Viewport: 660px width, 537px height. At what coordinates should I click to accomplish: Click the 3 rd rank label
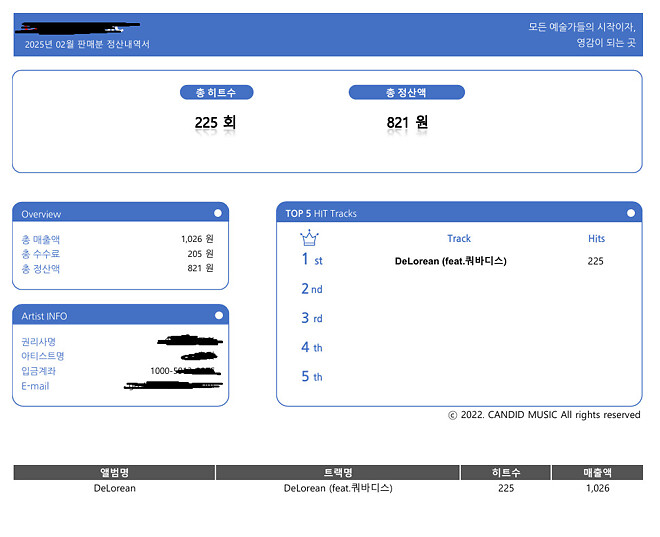312,318
